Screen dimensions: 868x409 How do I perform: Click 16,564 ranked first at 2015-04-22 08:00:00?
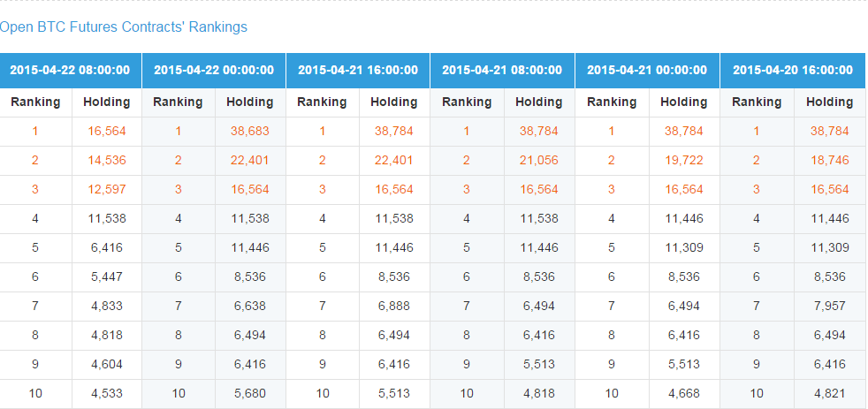(x=107, y=131)
